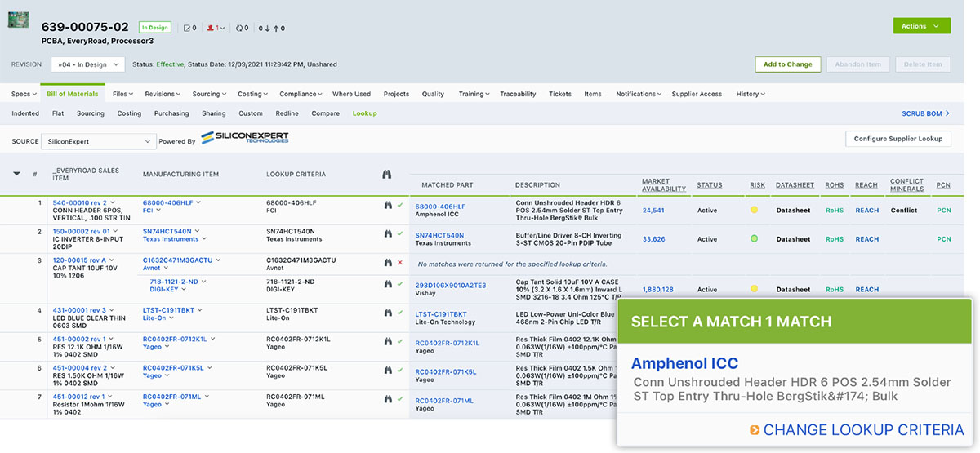
Task: Click orange arrow icon beside Change Lookup Criteria
Action: (x=755, y=430)
